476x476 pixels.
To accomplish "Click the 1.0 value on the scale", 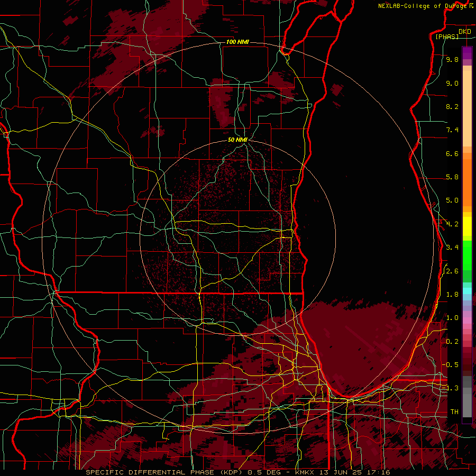I will coord(452,318).
